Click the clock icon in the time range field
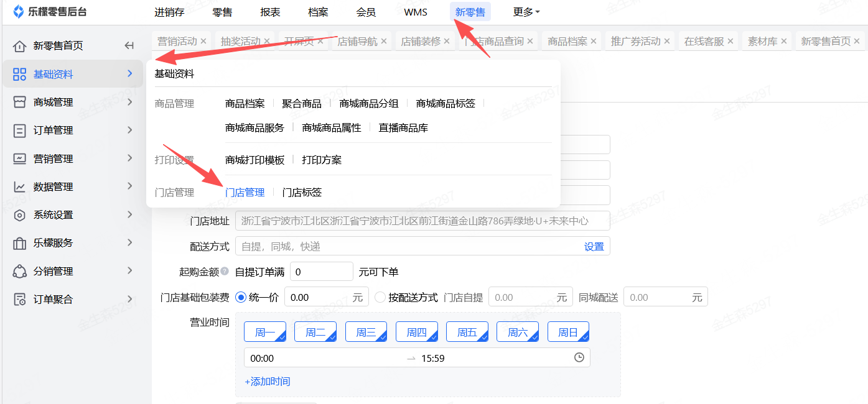 579,357
